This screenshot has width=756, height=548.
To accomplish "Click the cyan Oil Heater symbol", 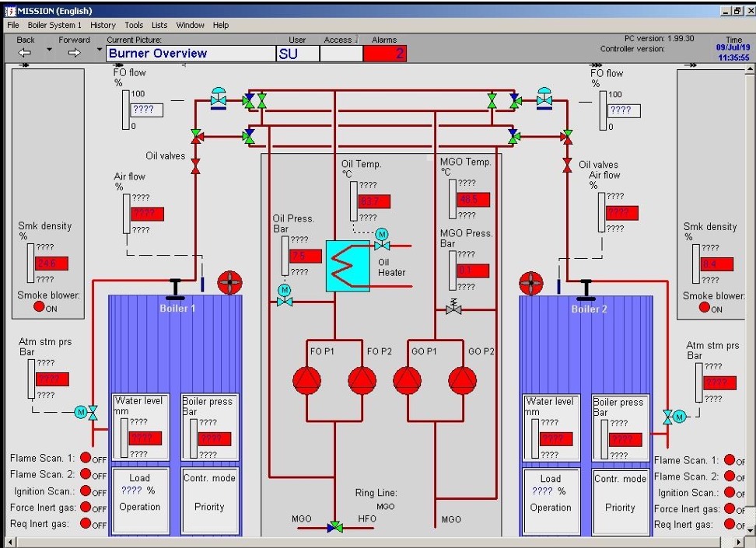I will (348, 266).
